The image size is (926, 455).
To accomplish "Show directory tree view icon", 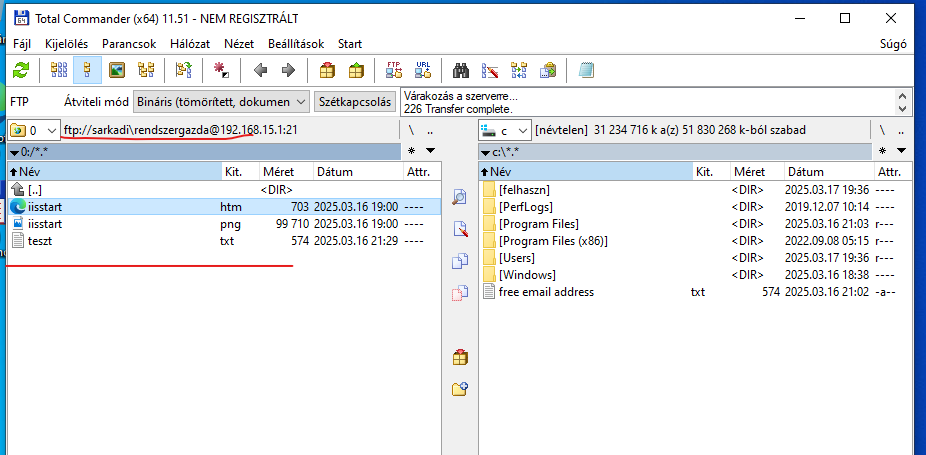I will click(x=146, y=71).
